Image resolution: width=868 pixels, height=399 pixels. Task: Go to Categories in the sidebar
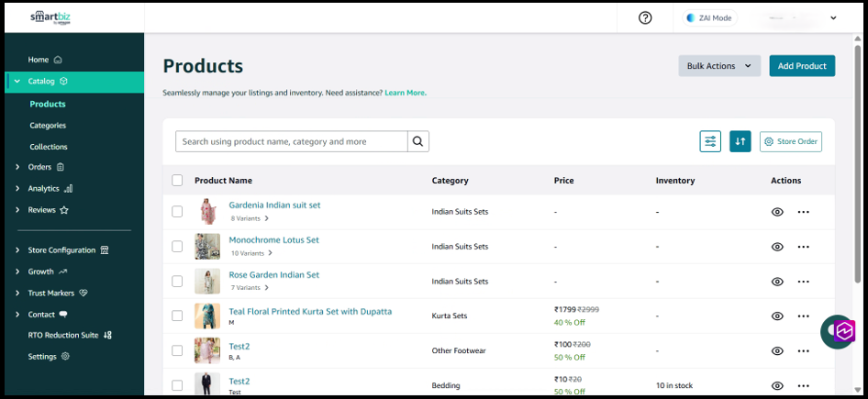(48, 125)
